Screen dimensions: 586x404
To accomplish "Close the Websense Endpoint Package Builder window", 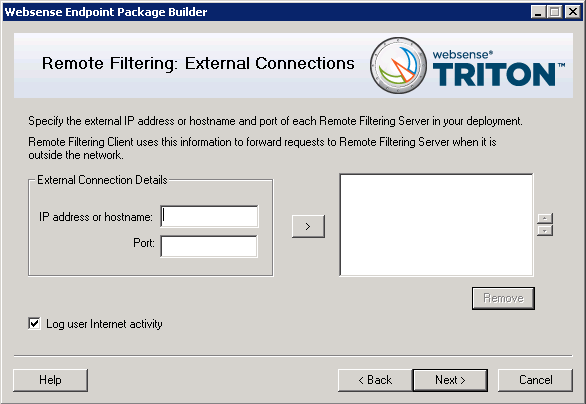I will (572, 12).
